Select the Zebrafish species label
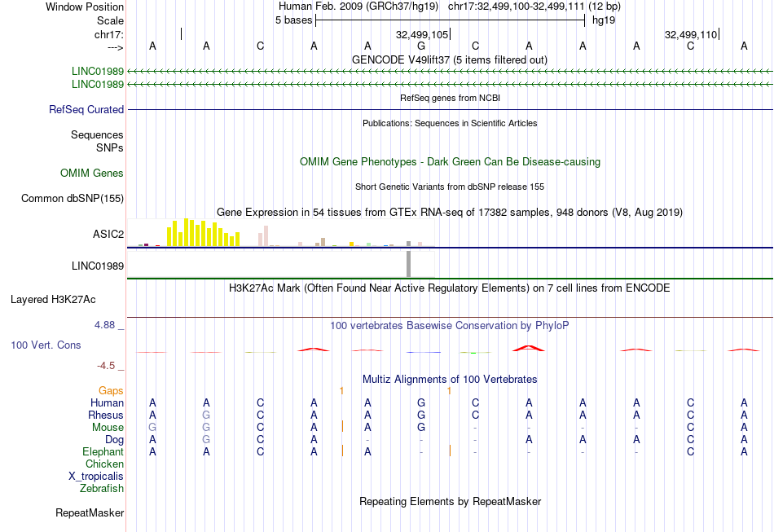The height and width of the screenshot is (532, 774). coord(102,488)
